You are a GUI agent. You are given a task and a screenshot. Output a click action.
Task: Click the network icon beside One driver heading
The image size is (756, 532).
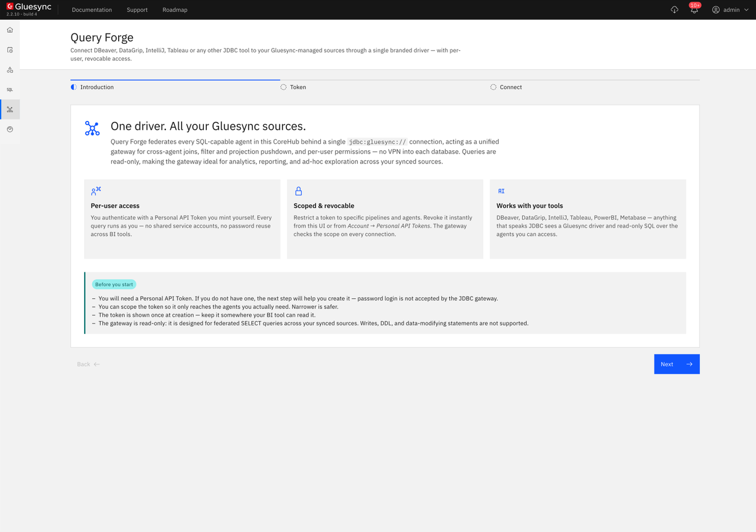point(92,128)
